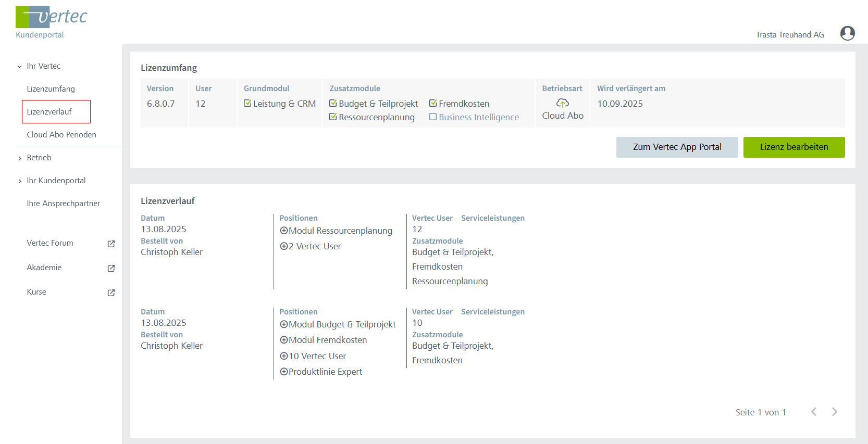This screenshot has height=444, width=868.
Task: Open Ihre Ansprechpartner page
Action: [64, 204]
